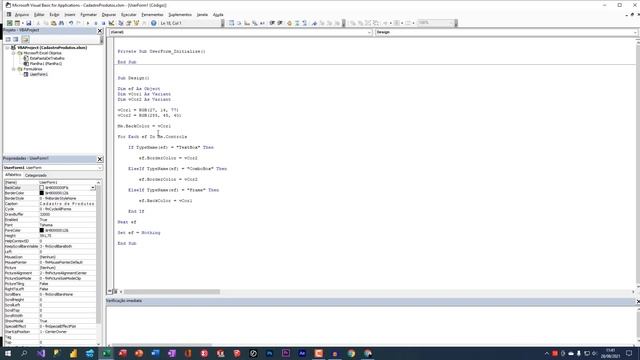Click the BorderColor black color swatch
The image size is (640, 360).
click(42, 193)
